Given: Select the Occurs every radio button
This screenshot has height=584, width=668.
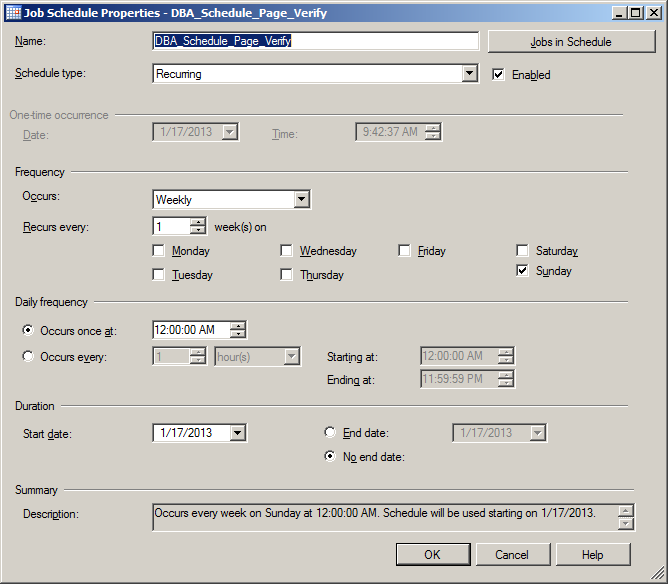Looking at the screenshot, I should point(28,356).
